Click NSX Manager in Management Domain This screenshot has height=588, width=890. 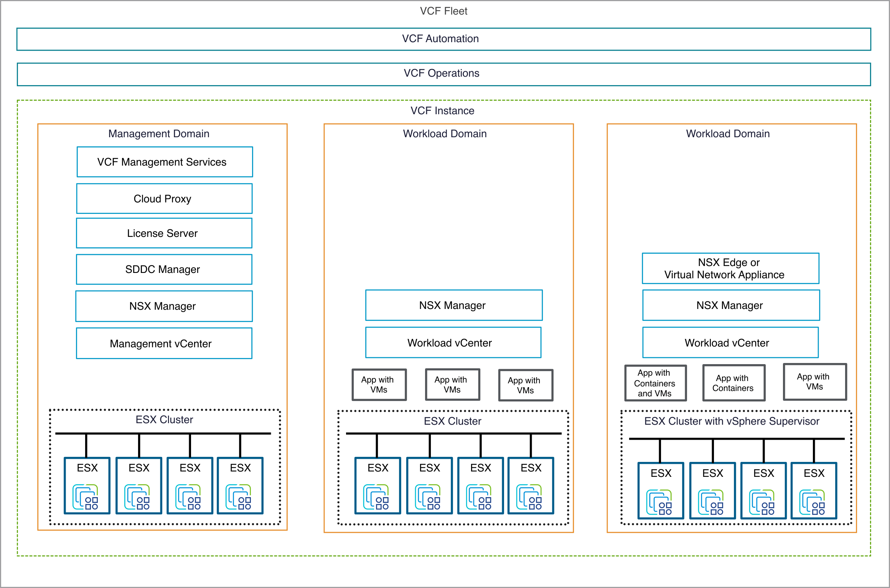pos(164,306)
